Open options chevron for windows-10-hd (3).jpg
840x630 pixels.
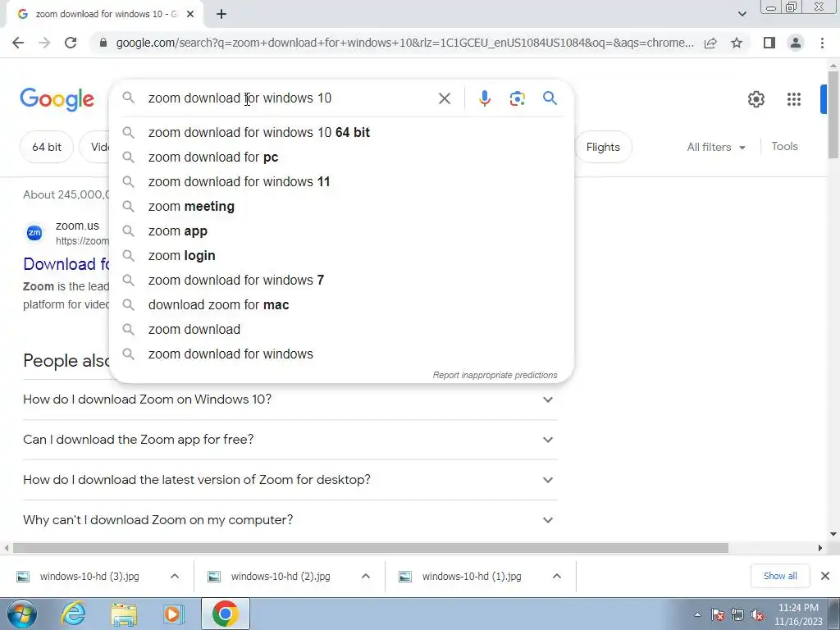point(174,577)
